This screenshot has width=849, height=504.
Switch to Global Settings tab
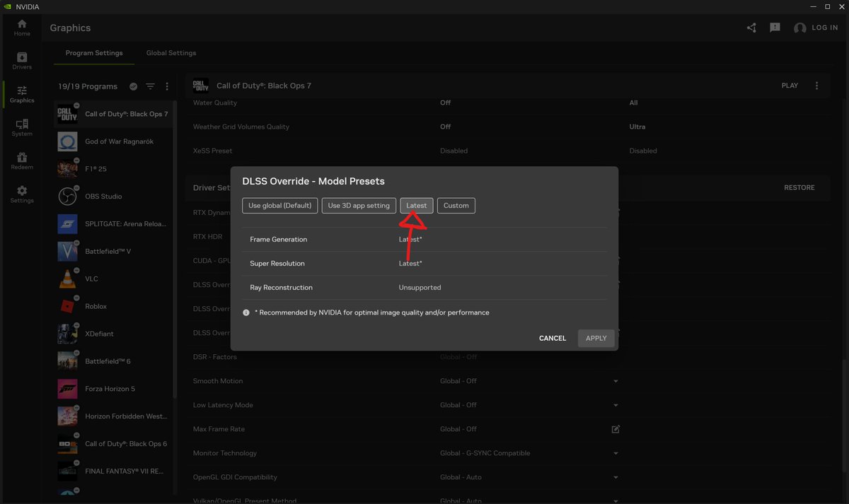[x=171, y=53]
